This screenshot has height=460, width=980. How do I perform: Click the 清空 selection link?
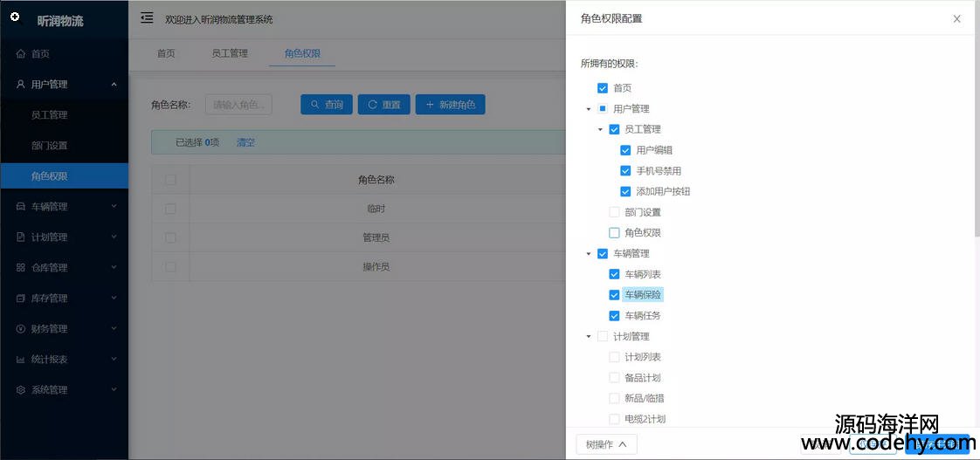coord(245,142)
